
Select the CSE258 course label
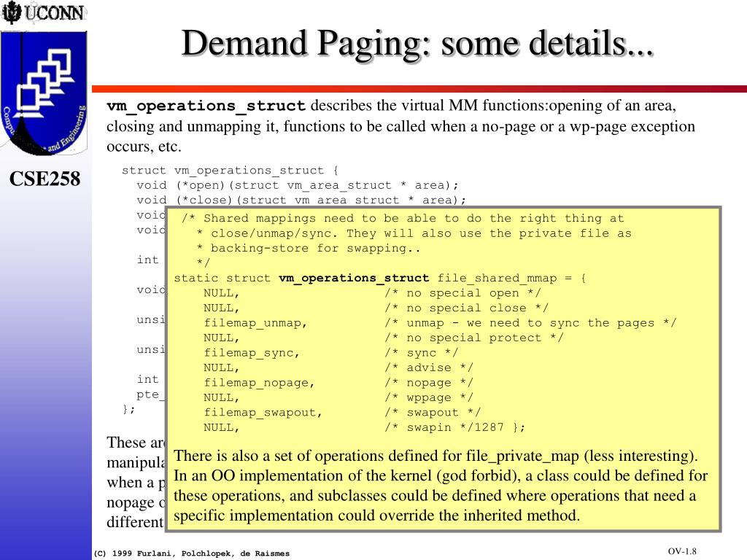44,179
